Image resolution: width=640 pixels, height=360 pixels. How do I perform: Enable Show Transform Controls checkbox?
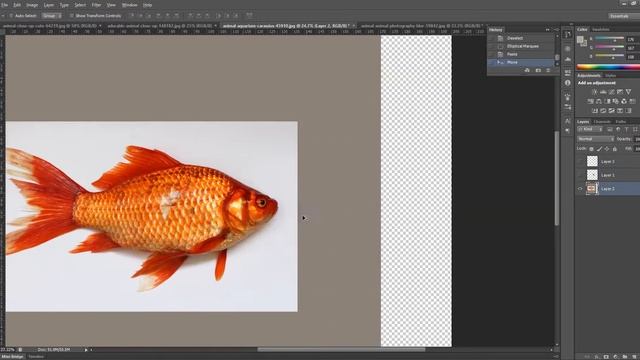pyautogui.click(x=71, y=16)
